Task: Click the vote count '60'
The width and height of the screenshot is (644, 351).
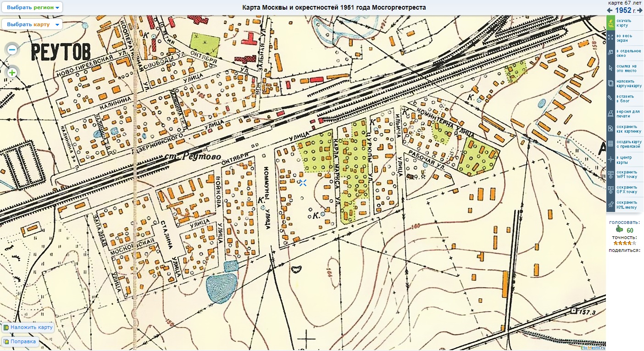Action: [x=630, y=230]
